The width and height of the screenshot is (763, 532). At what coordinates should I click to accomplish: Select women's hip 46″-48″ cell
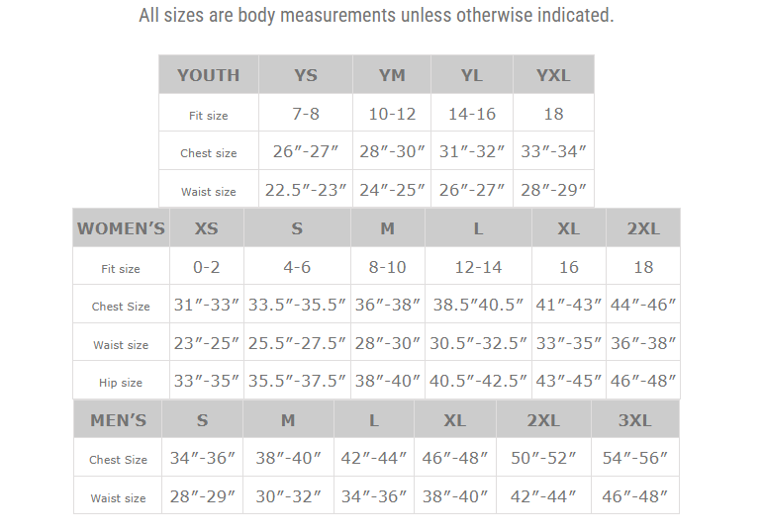click(x=643, y=381)
